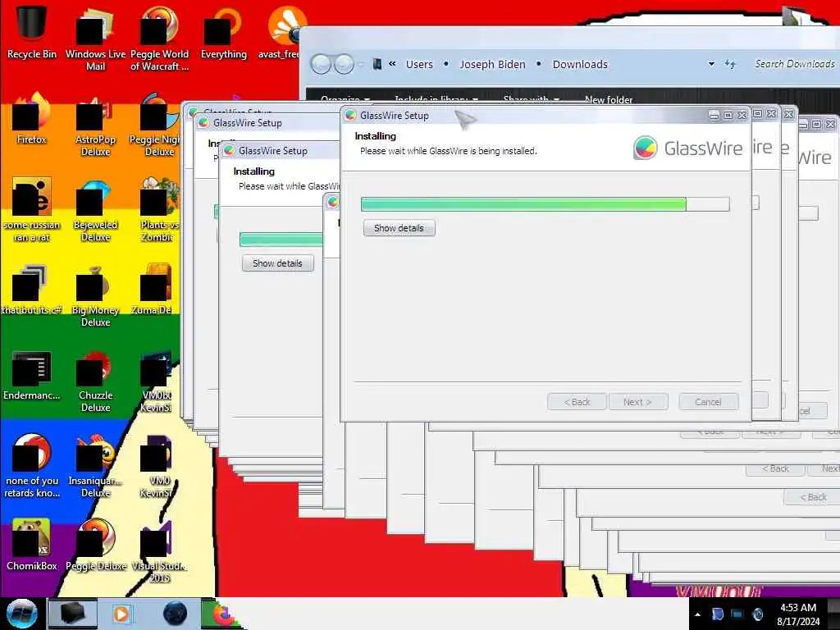Open the Endermanc... desktop icon

pyautogui.click(x=31, y=375)
